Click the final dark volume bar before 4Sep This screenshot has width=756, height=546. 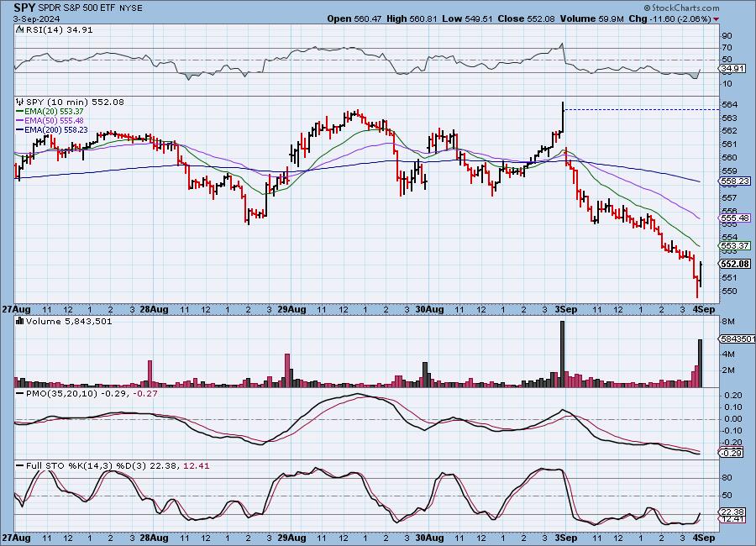coord(700,363)
